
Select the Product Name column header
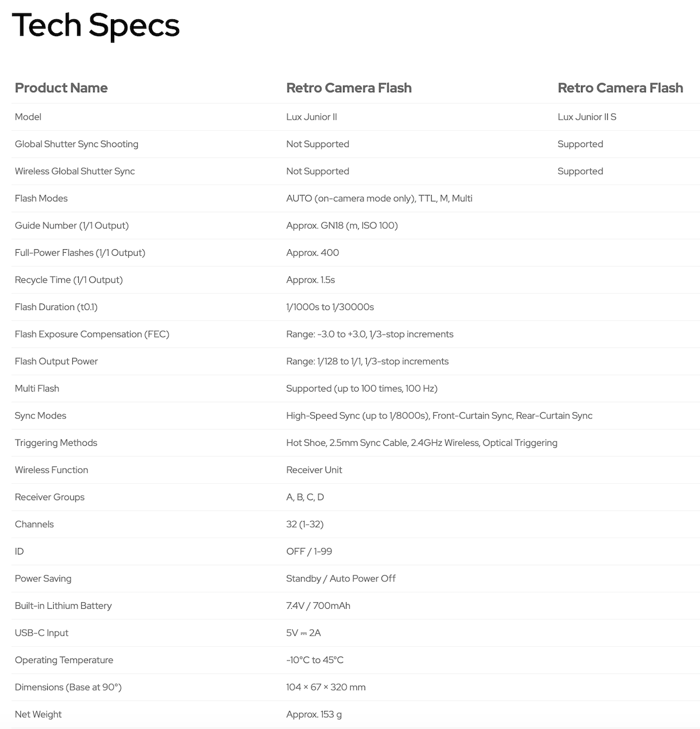coord(61,88)
